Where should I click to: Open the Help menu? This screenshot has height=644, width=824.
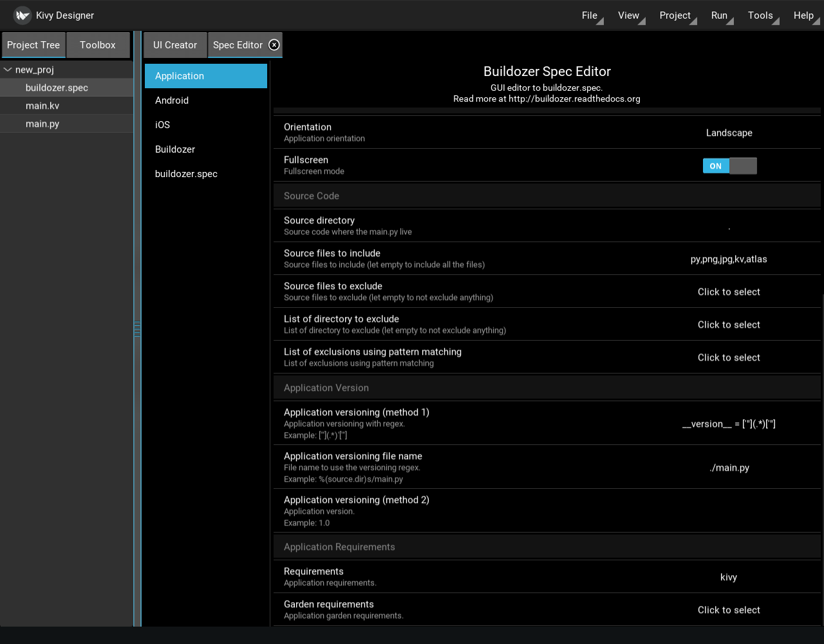click(x=803, y=15)
